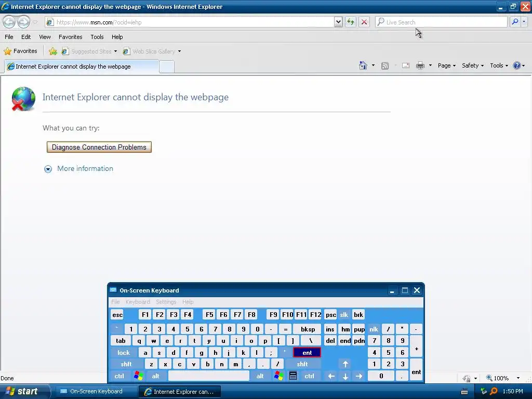Click the RSS Feeds icon
This screenshot has height=399, width=532.
(x=385, y=66)
